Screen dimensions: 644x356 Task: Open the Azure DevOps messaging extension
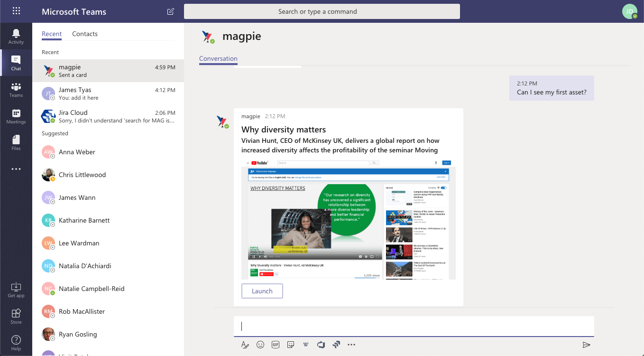321,345
